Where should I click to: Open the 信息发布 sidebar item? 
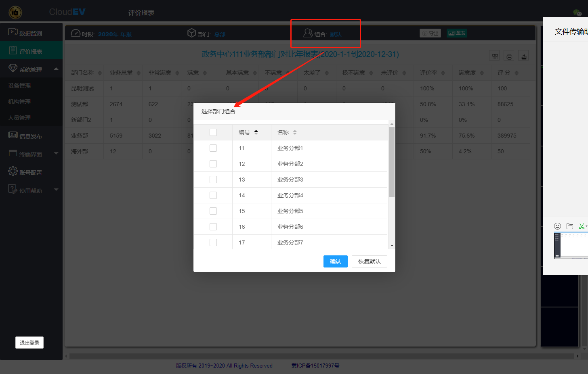31,136
